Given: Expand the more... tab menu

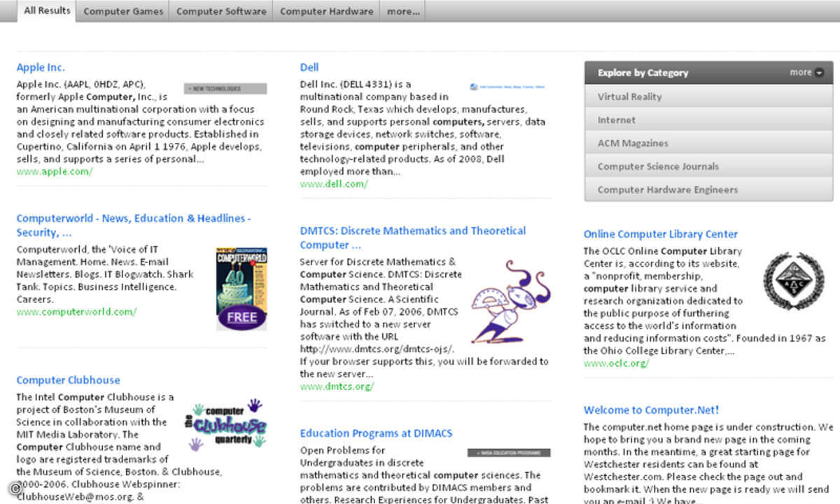Looking at the screenshot, I should tap(403, 11).
